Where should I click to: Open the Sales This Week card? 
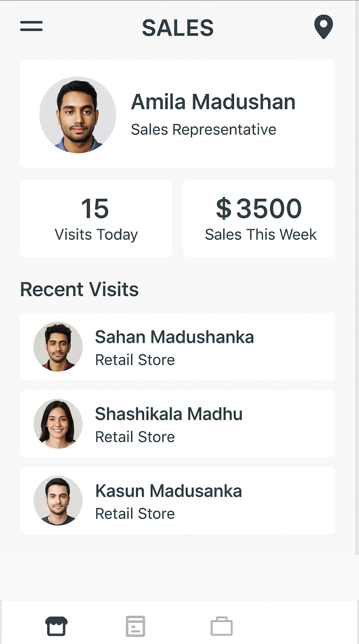pyautogui.click(x=259, y=218)
